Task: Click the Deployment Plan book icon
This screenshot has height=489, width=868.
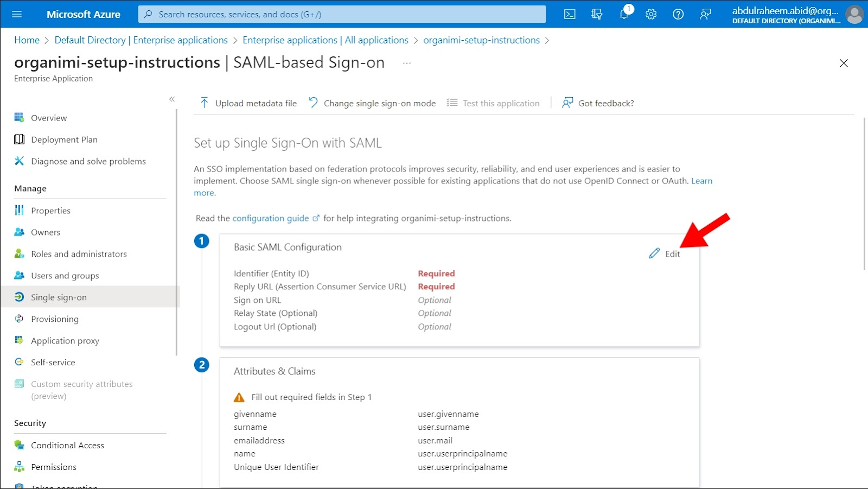Action: tap(19, 139)
